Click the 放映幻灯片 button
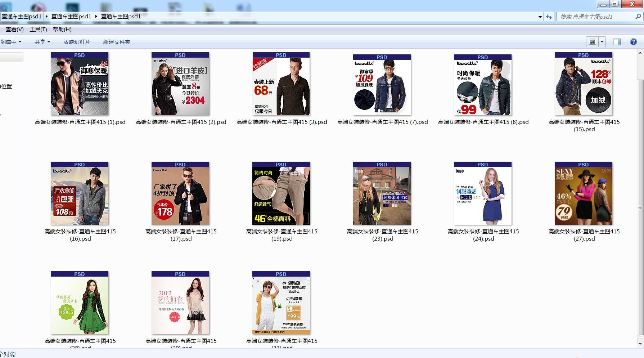 tap(77, 42)
